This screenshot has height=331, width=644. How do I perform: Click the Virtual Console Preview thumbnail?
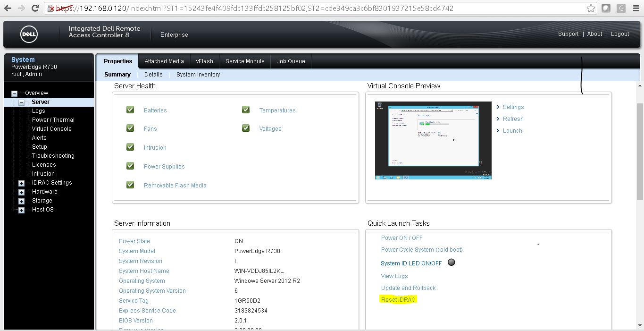coord(433,140)
